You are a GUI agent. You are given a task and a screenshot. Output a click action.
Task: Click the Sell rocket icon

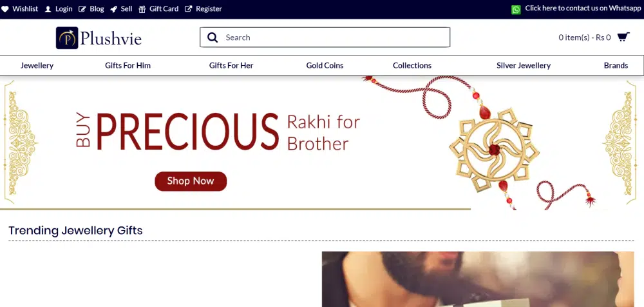[114, 9]
